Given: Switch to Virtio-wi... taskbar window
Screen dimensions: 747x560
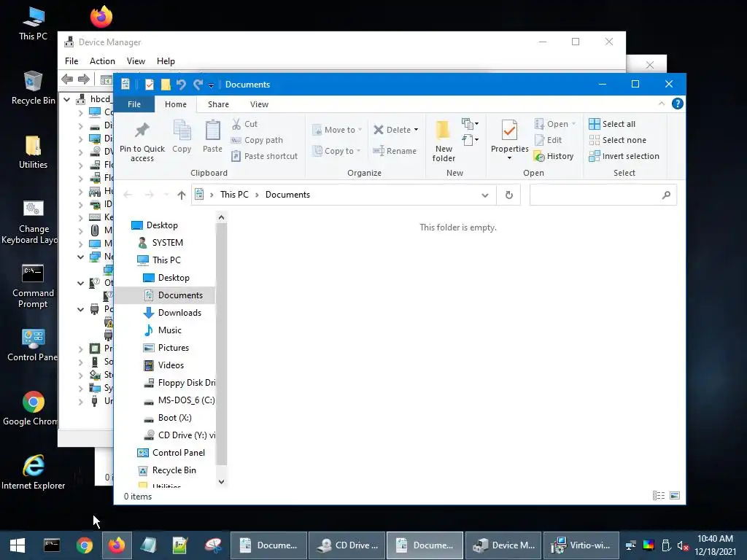Looking at the screenshot, I should pyautogui.click(x=581, y=545).
